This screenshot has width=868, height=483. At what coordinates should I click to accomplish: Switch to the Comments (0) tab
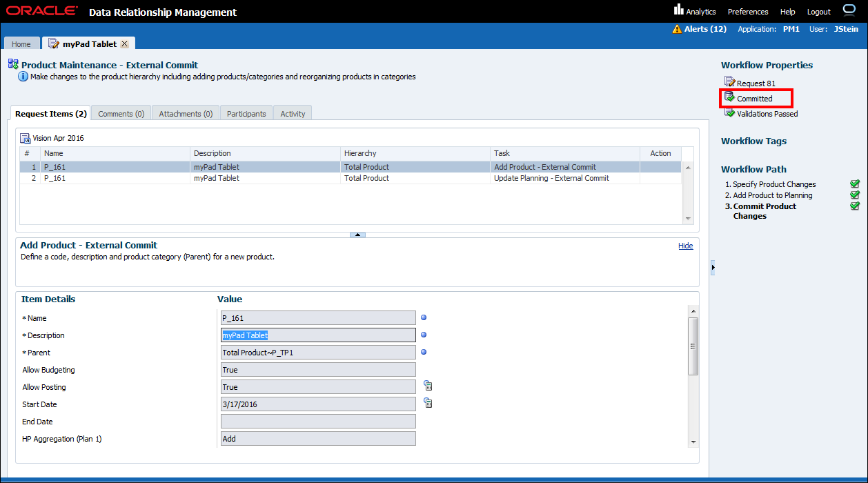(x=121, y=114)
